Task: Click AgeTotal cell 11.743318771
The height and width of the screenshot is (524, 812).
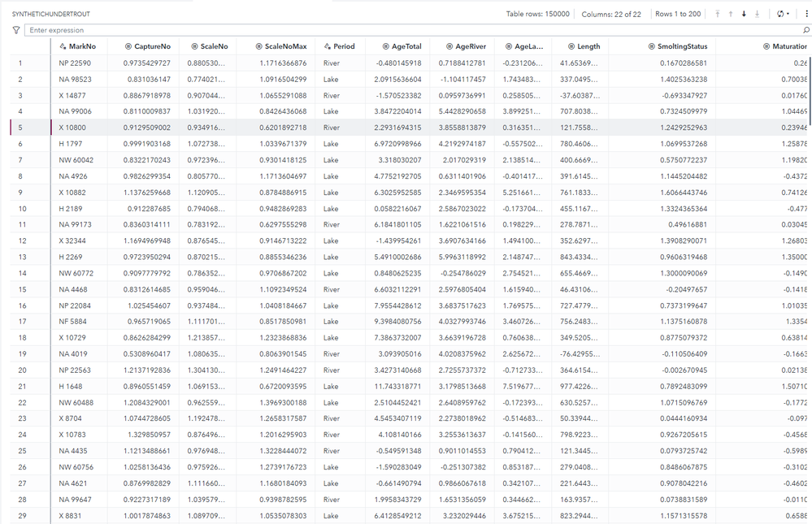Action: tap(397, 386)
